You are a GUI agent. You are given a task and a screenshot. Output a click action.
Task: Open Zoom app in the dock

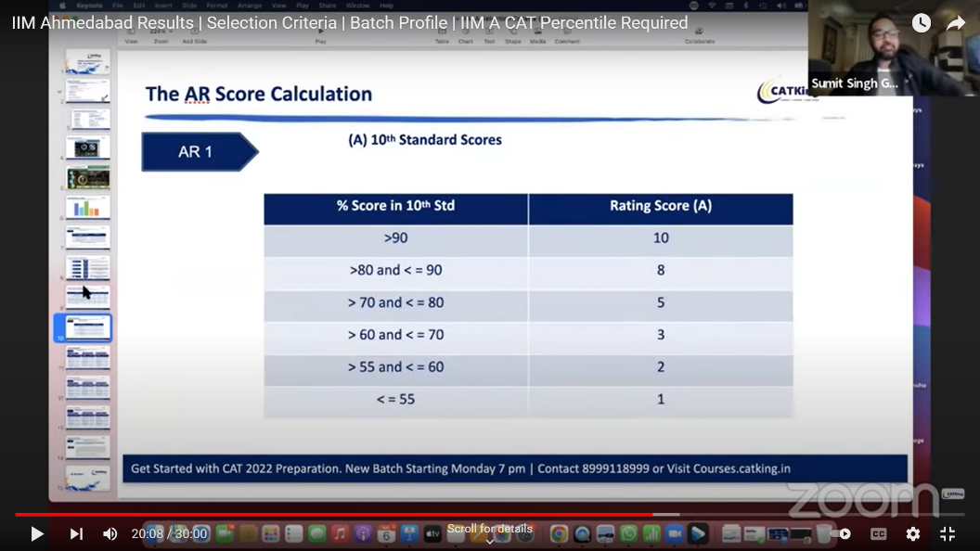point(675,533)
